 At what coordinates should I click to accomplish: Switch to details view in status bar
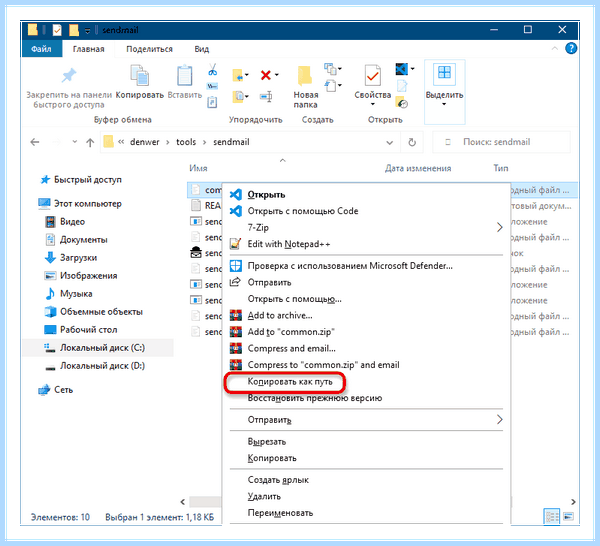pos(552,517)
